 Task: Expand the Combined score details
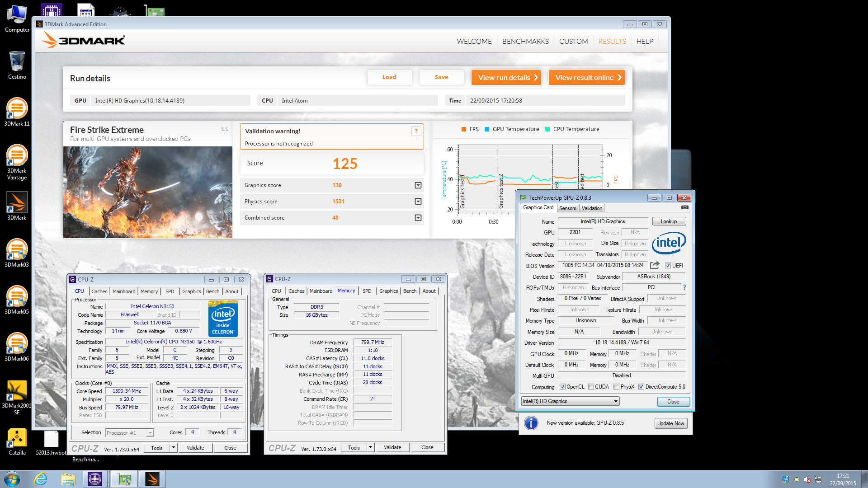click(418, 218)
